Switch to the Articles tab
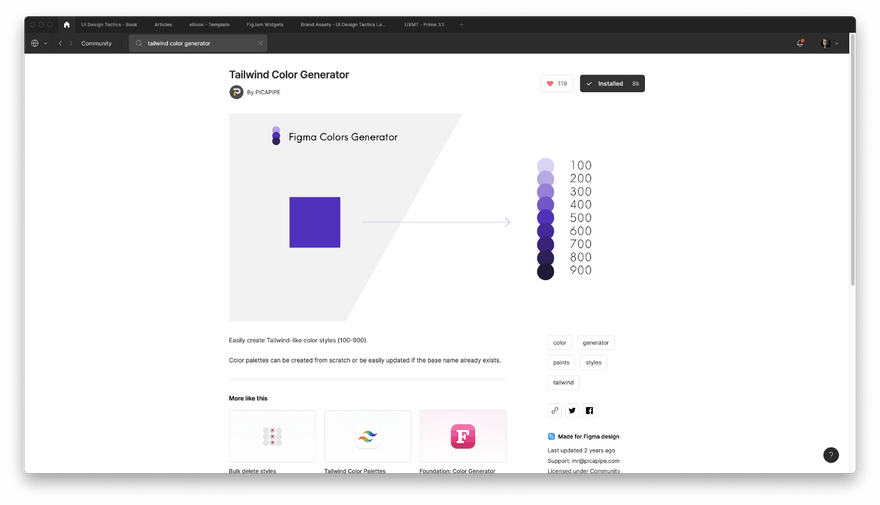 click(x=163, y=25)
